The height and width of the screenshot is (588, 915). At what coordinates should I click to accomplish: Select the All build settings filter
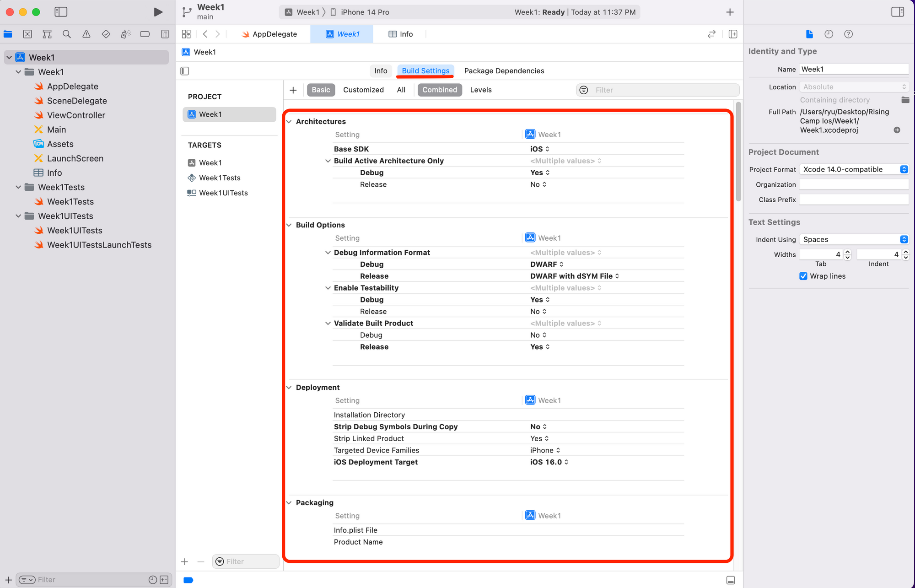(401, 90)
